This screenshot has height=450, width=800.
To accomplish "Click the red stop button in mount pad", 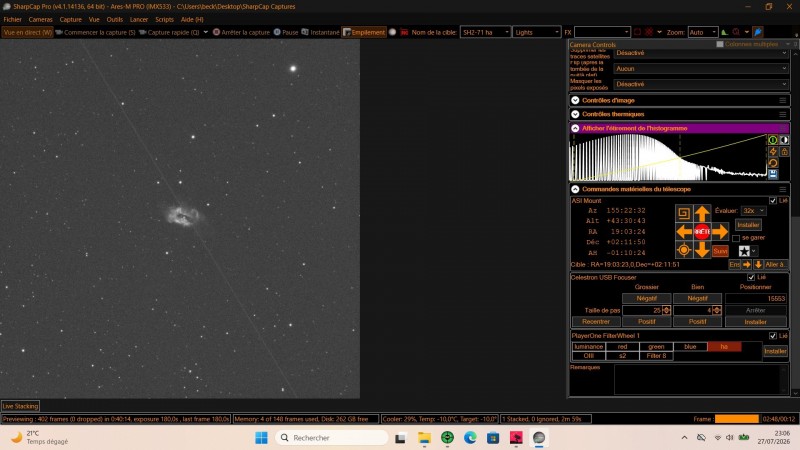I will (702, 232).
